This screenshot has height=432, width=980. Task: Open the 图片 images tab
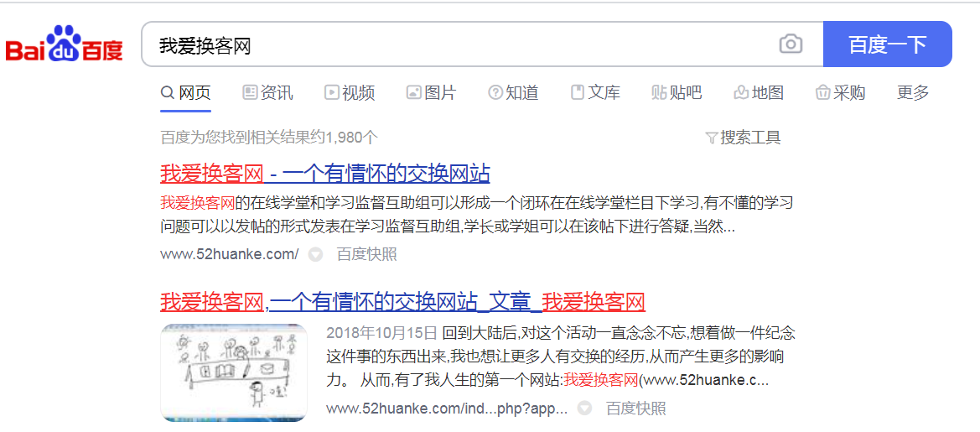pyautogui.click(x=431, y=93)
